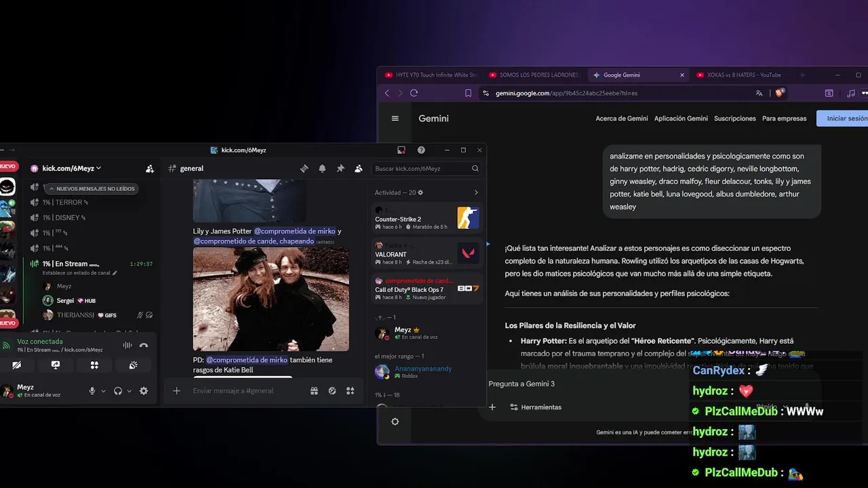Expand the Actividad panel arrow
The height and width of the screenshot is (488, 868).
click(476, 192)
